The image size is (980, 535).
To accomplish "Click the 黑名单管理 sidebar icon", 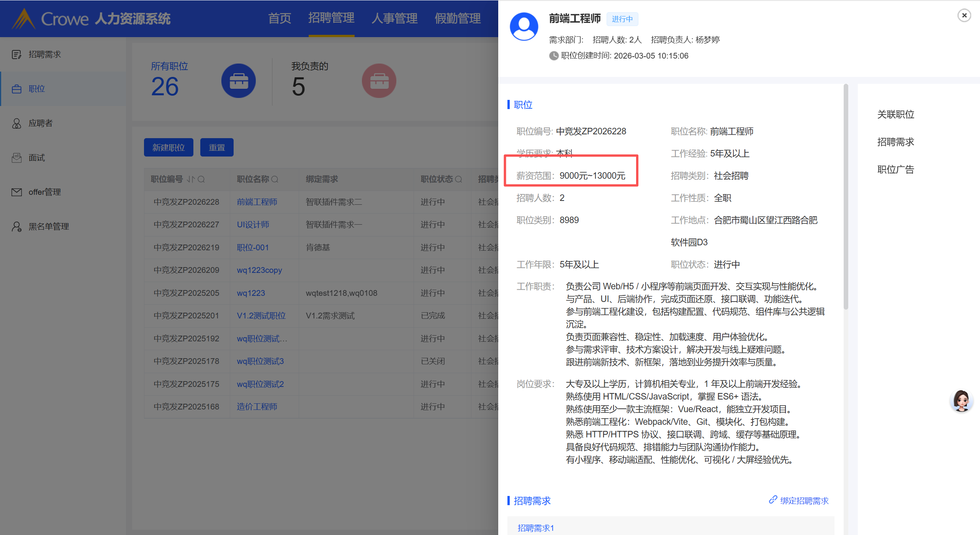I will point(16,227).
